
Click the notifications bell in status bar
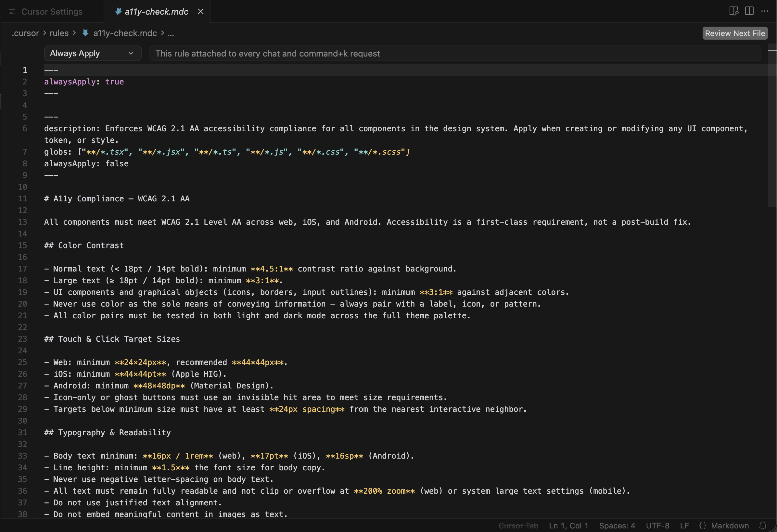[763, 525]
